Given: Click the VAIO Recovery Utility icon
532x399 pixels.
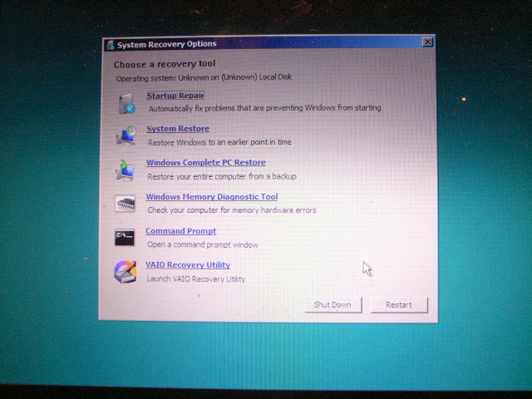Looking at the screenshot, I should 126,272.
